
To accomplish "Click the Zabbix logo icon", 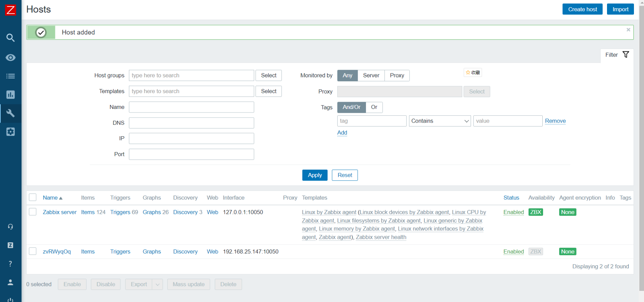I will [x=10, y=10].
